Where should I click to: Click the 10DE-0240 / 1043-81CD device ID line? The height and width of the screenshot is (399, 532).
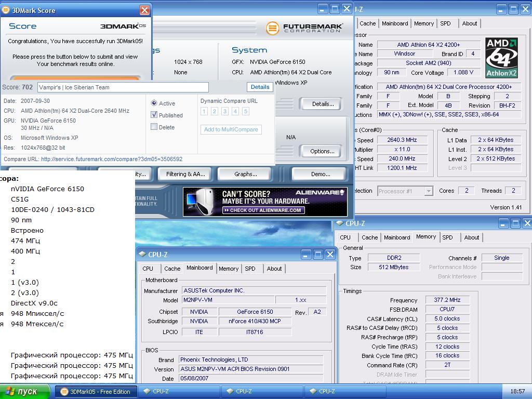click(52, 210)
